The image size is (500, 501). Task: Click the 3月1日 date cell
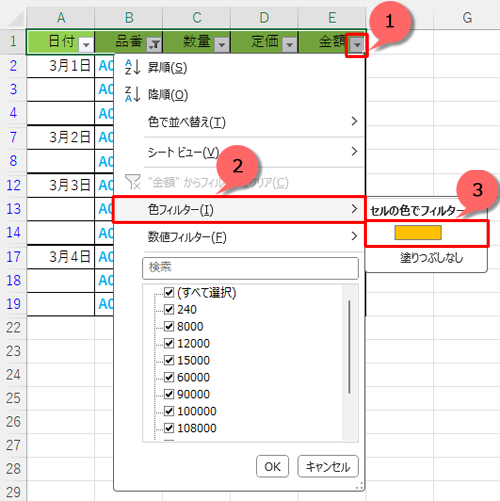coord(61,66)
